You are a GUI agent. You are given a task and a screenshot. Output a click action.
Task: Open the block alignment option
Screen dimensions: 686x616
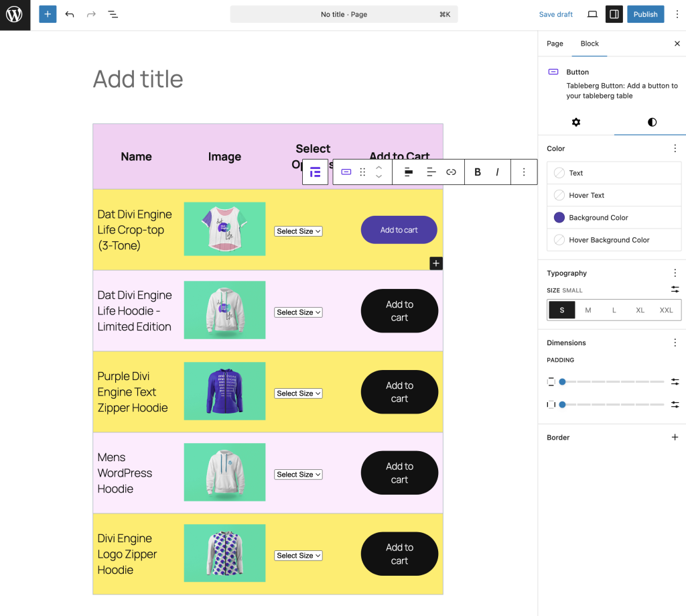click(409, 172)
